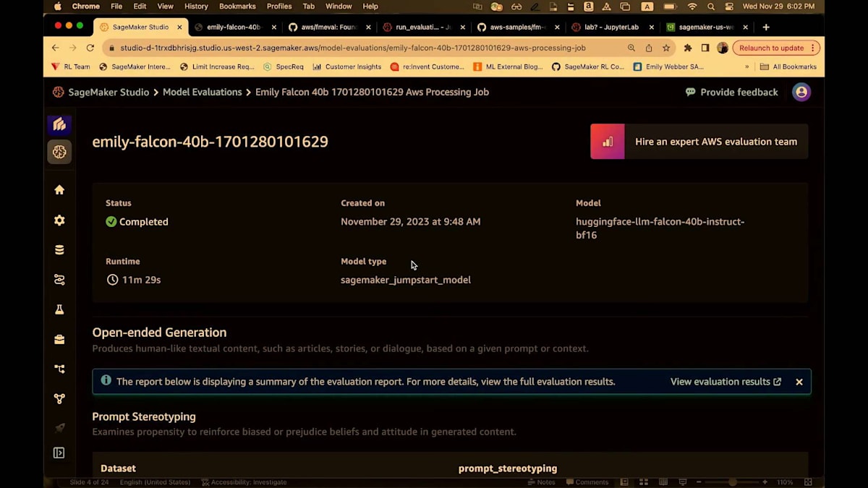Image resolution: width=868 pixels, height=488 pixels.
Task: Open the Chrome extensions puzzle icon
Action: (x=688, y=48)
